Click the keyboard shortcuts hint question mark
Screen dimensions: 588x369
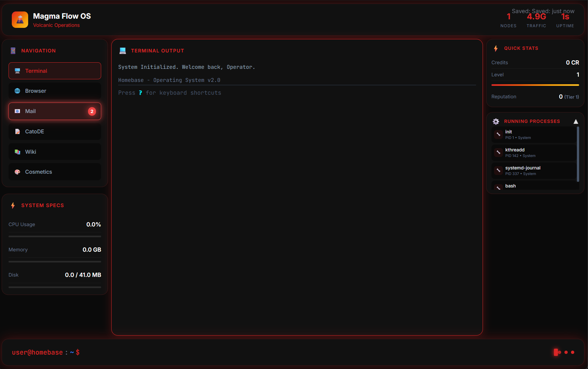(140, 93)
